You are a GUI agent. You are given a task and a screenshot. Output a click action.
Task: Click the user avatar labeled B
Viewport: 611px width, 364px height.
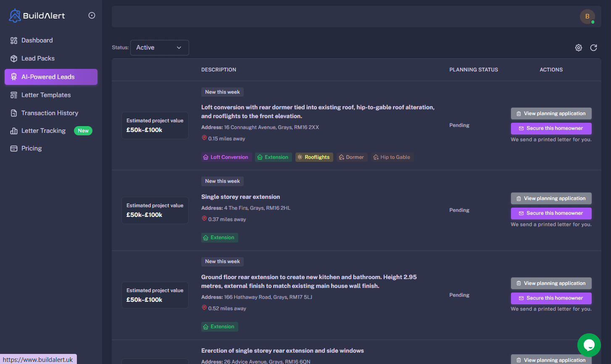[x=587, y=16]
